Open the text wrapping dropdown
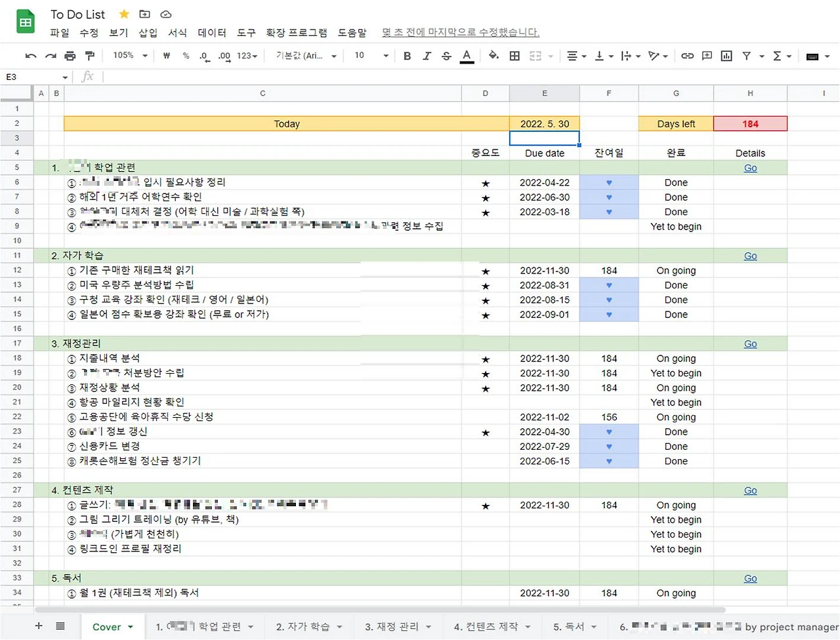 629,56
